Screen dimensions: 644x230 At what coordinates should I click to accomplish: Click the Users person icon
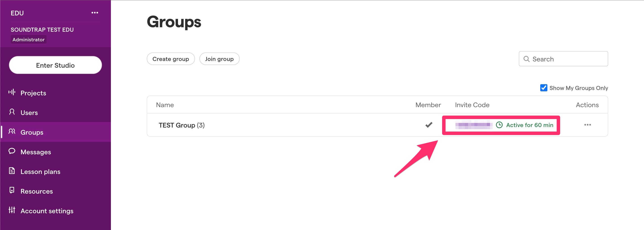tap(12, 112)
